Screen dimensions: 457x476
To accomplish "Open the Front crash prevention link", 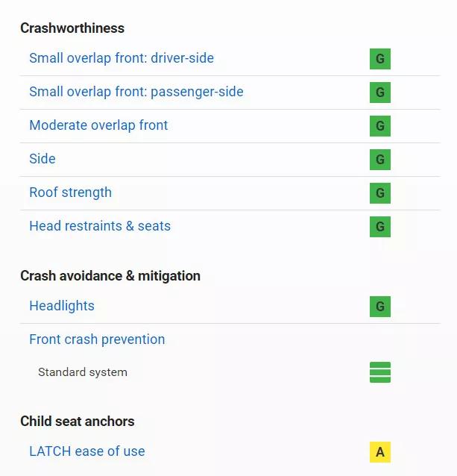I will click(97, 339).
